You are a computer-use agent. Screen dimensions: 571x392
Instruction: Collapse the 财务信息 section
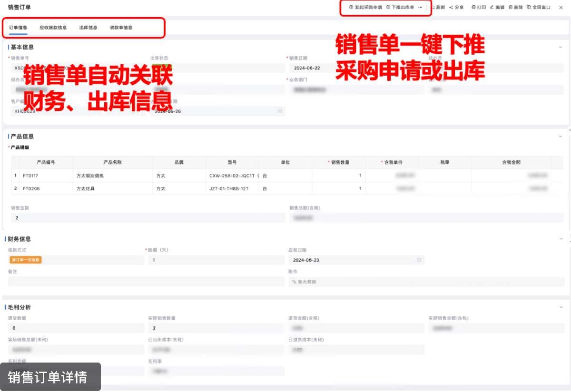coord(561,239)
